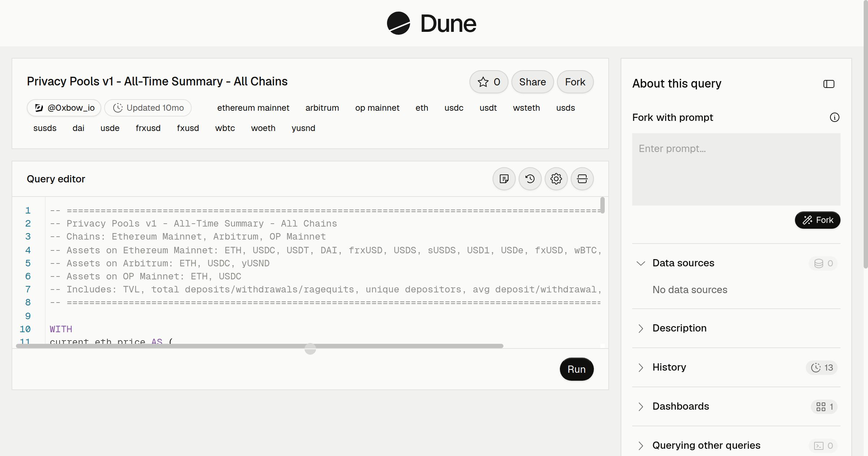This screenshot has width=868, height=456.
Task: Select the yusnd tag
Action: [303, 128]
